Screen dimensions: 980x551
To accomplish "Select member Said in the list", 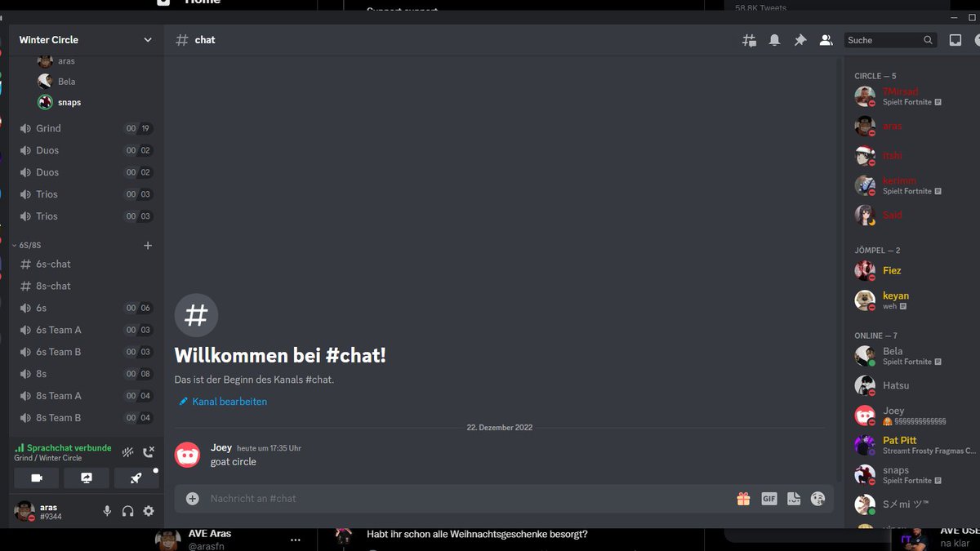I will [913, 215].
